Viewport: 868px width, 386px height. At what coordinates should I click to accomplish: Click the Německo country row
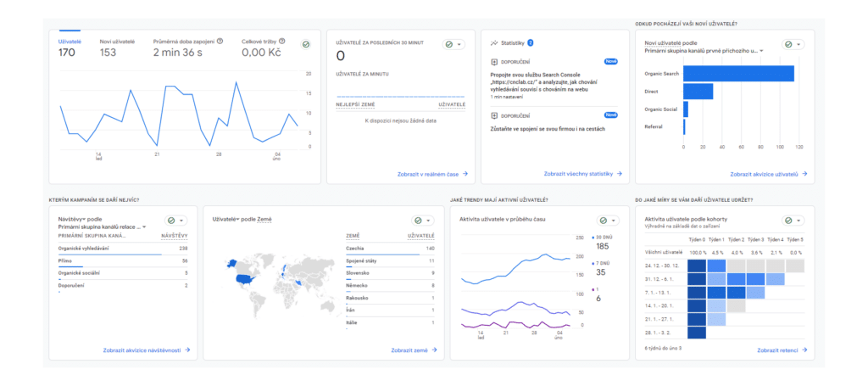coord(390,286)
